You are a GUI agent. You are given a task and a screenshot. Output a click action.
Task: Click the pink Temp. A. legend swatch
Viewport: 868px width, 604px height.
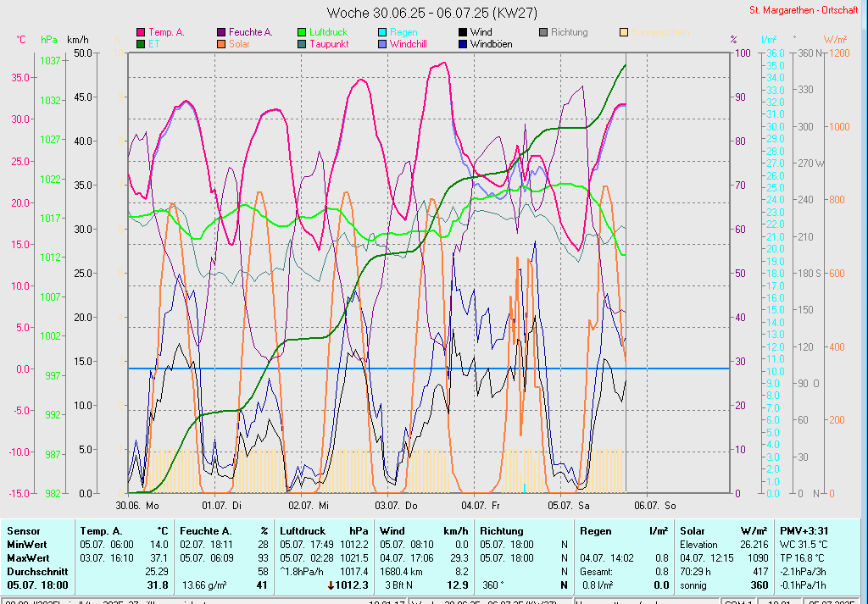pyautogui.click(x=141, y=32)
